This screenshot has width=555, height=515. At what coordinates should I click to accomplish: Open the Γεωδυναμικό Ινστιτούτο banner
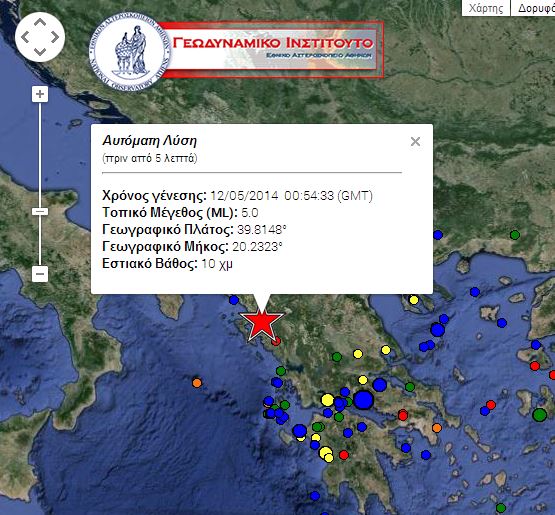(273, 50)
